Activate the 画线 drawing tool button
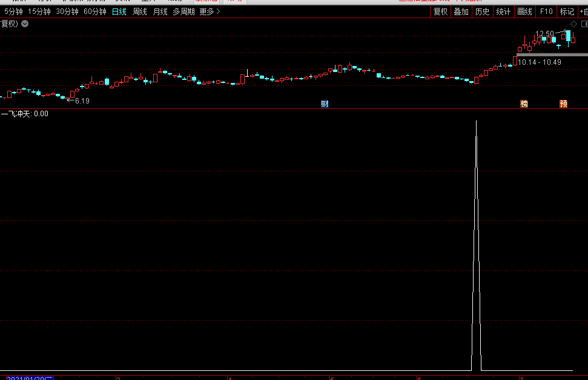Image resolution: width=588 pixels, height=380 pixels. tap(524, 11)
